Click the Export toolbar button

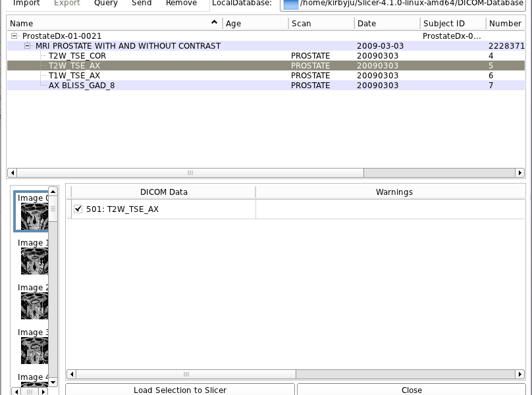point(67,3)
